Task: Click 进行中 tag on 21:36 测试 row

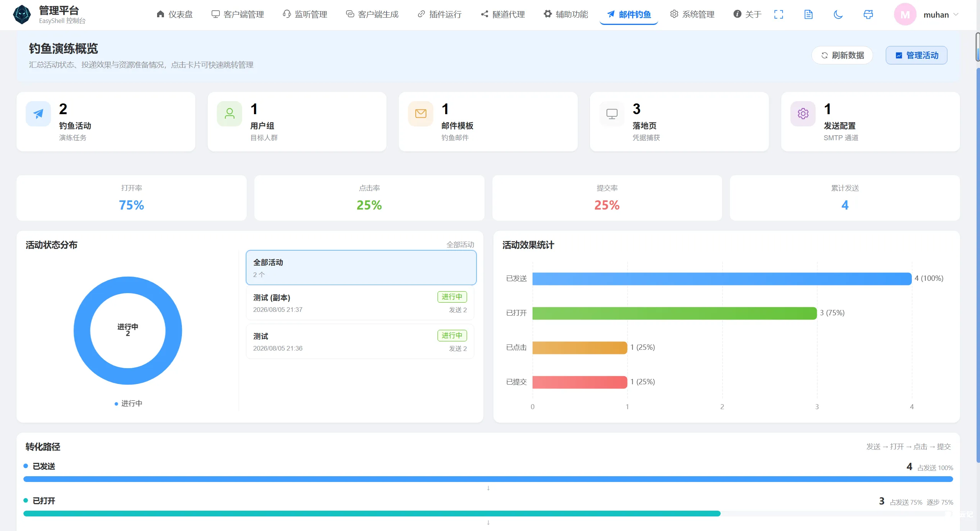Action: point(452,336)
